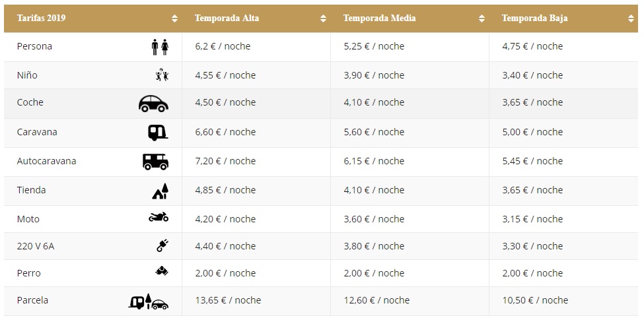Click the Persona low season price 4,75 €
Screen dimensions: 644x318
pos(532,46)
